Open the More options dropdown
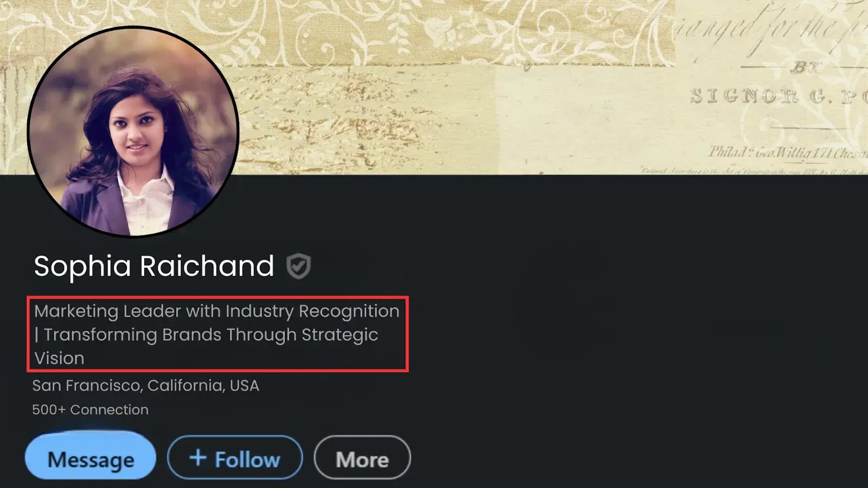This screenshot has width=868, height=488. [362, 459]
